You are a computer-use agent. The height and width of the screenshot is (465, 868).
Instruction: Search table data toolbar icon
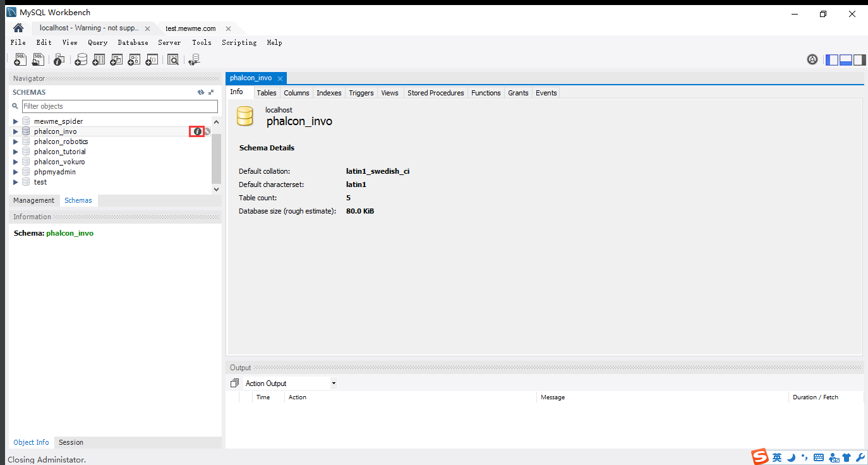[173, 59]
